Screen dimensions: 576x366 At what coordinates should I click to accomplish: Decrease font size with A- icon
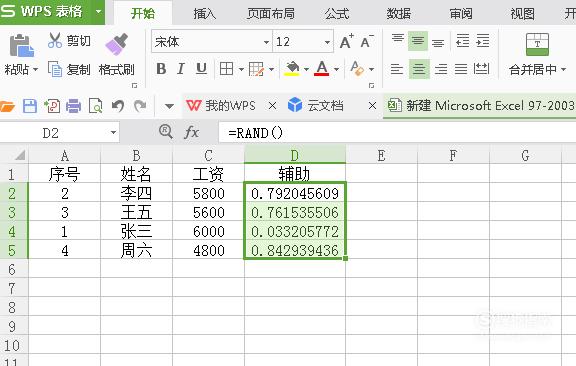(367, 41)
